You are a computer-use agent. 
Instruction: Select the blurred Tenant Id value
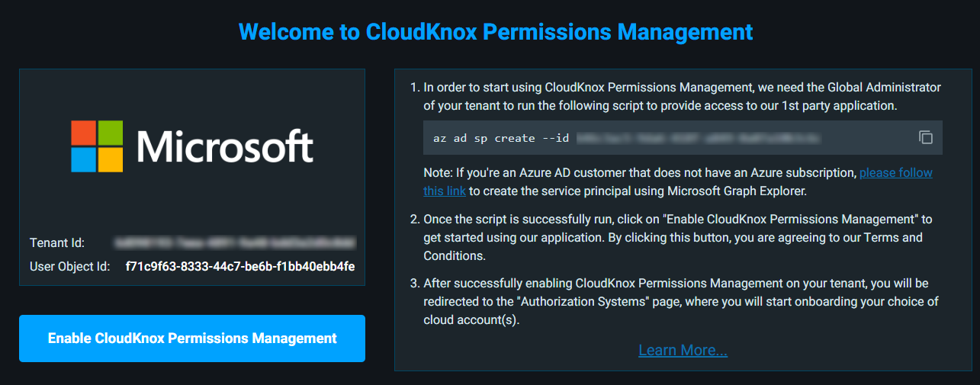[235, 243]
